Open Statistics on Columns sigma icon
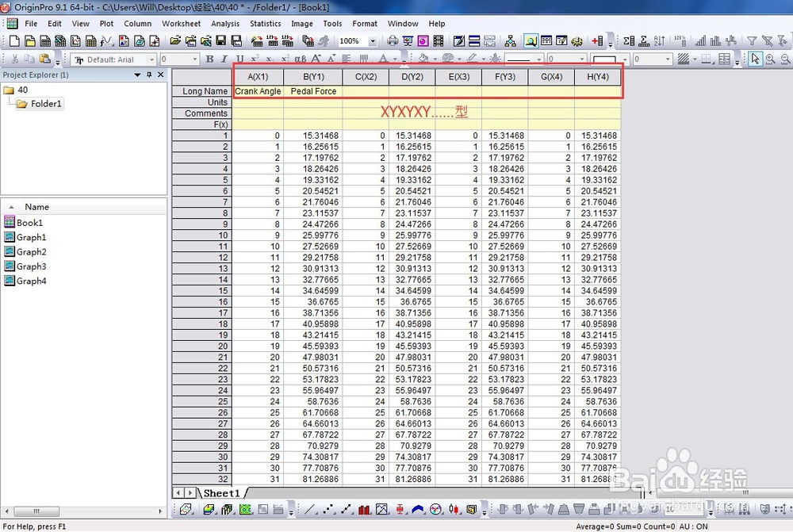The width and height of the screenshot is (793, 532). click(x=629, y=41)
